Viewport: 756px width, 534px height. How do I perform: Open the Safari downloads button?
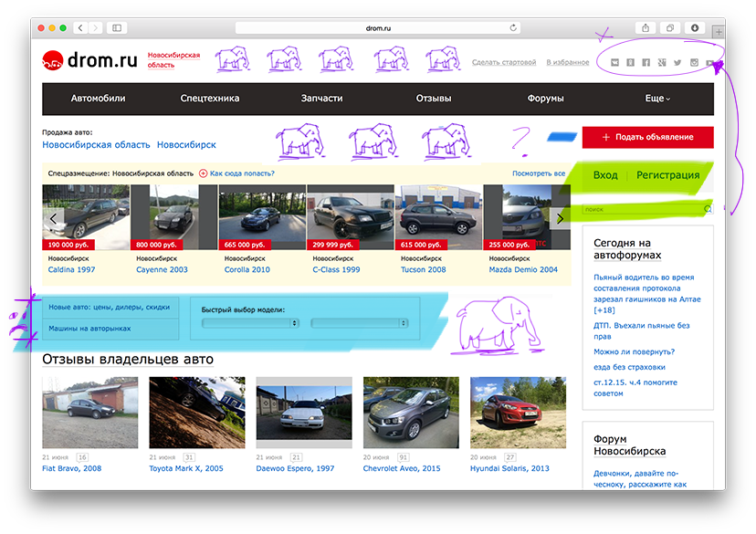pyautogui.click(x=694, y=28)
